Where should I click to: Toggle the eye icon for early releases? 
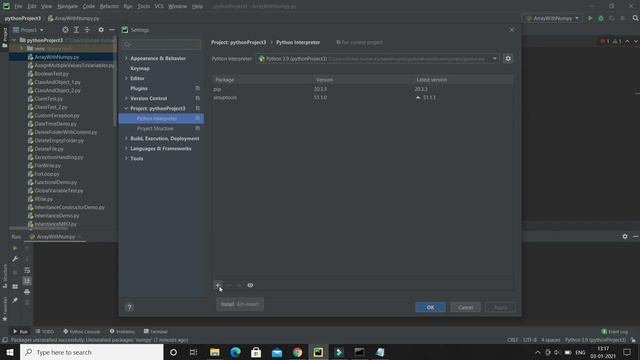coord(250,285)
